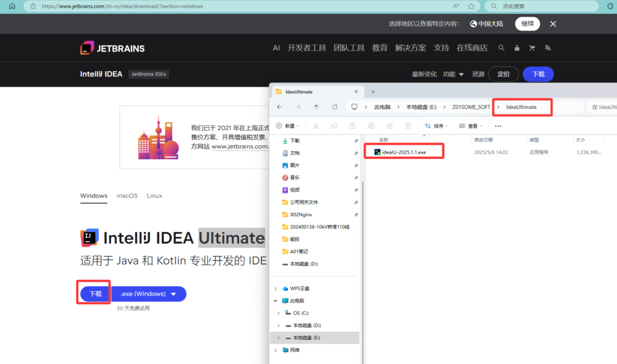Viewport: 617px width, 364px height.
Task: Click the language translate icon
Action: click(547, 48)
